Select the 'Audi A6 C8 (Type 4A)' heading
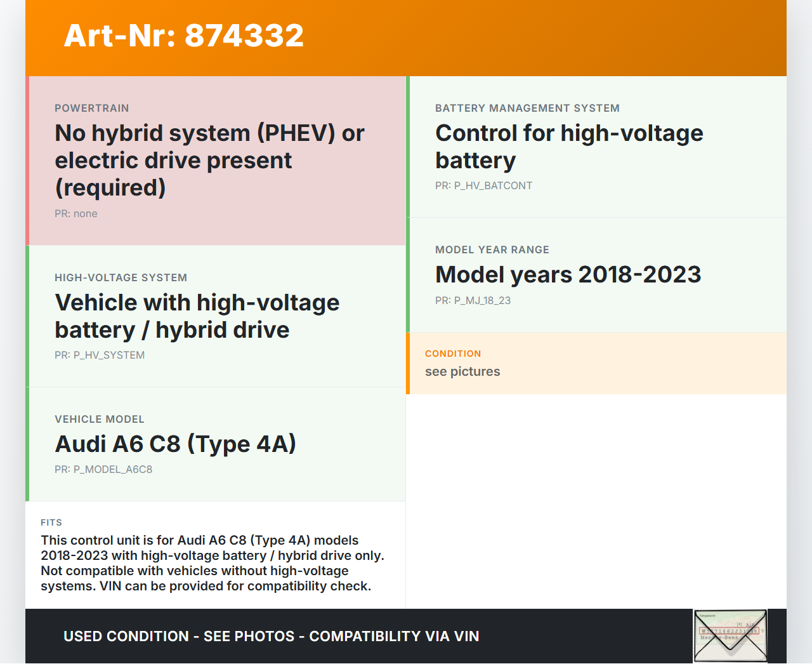 175,444
